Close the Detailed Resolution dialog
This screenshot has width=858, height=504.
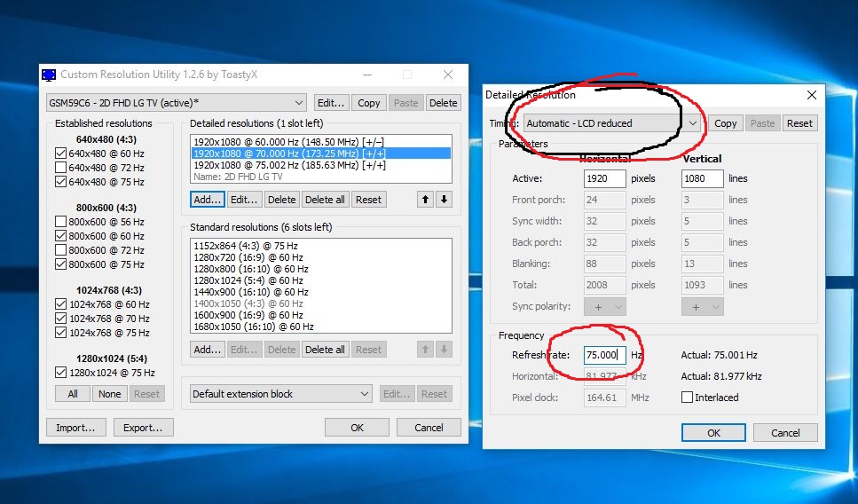pos(812,95)
